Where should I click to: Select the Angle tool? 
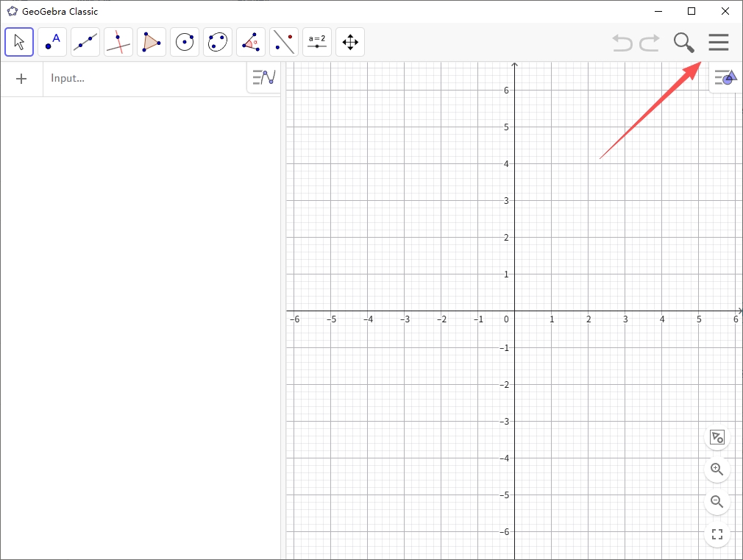251,42
